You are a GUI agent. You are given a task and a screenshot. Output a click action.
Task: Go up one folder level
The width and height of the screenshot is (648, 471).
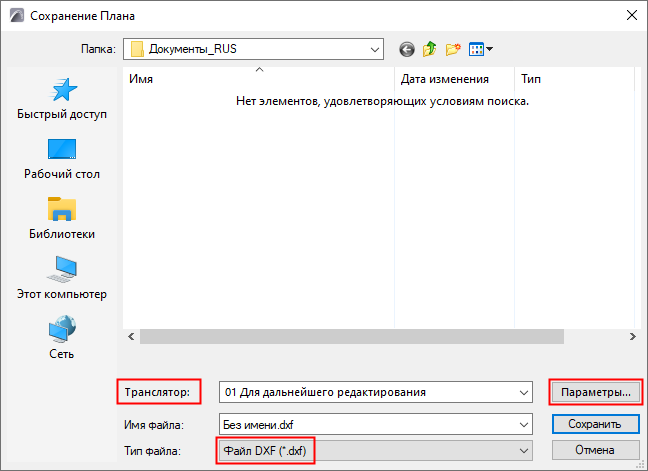pos(429,49)
